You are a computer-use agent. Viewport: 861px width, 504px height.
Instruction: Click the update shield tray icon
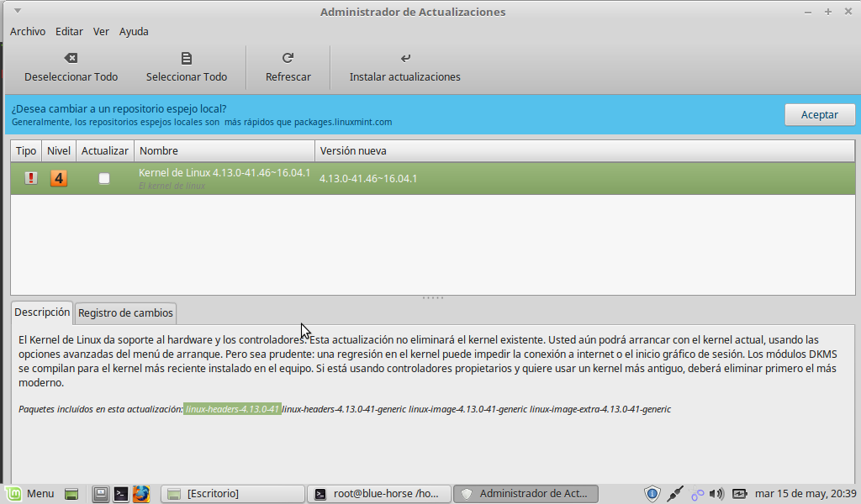point(652,494)
